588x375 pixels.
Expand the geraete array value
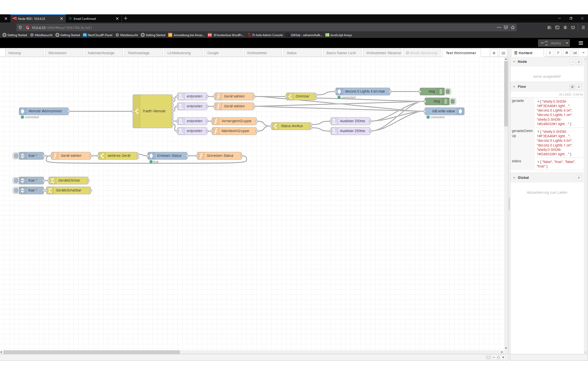[x=538, y=101]
